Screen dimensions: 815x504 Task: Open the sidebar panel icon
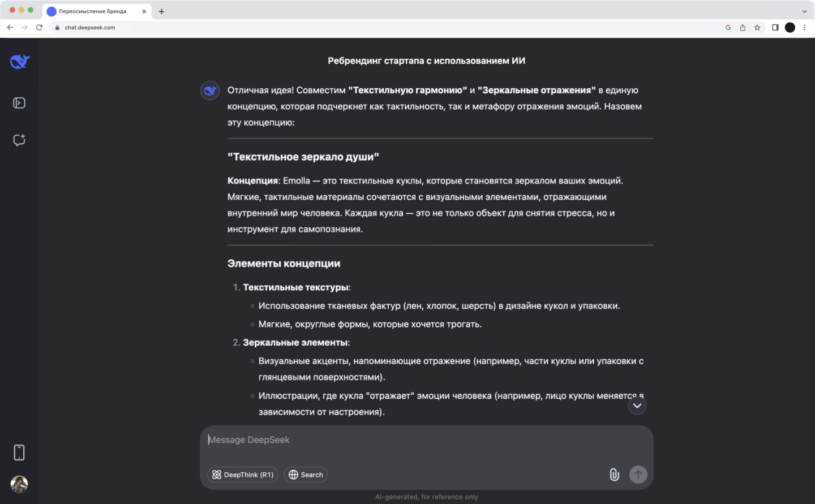point(19,103)
